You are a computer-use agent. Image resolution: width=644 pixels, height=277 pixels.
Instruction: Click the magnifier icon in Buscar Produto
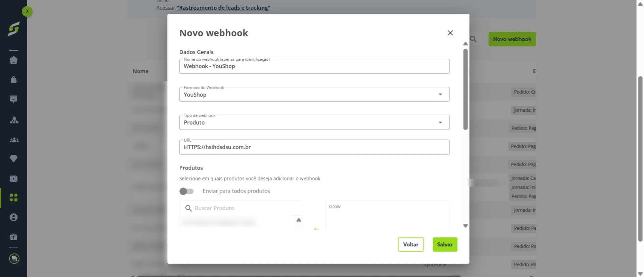(x=189, y=208)
